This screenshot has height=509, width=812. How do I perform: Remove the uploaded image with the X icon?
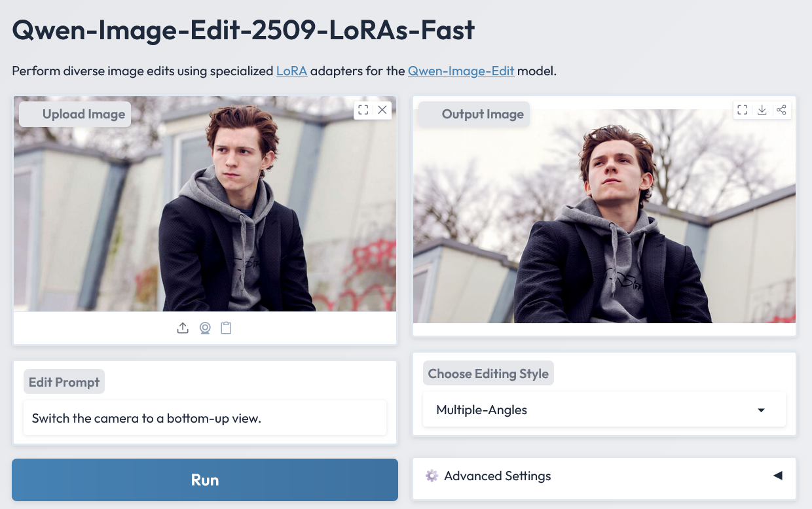[x=382, y=110]
